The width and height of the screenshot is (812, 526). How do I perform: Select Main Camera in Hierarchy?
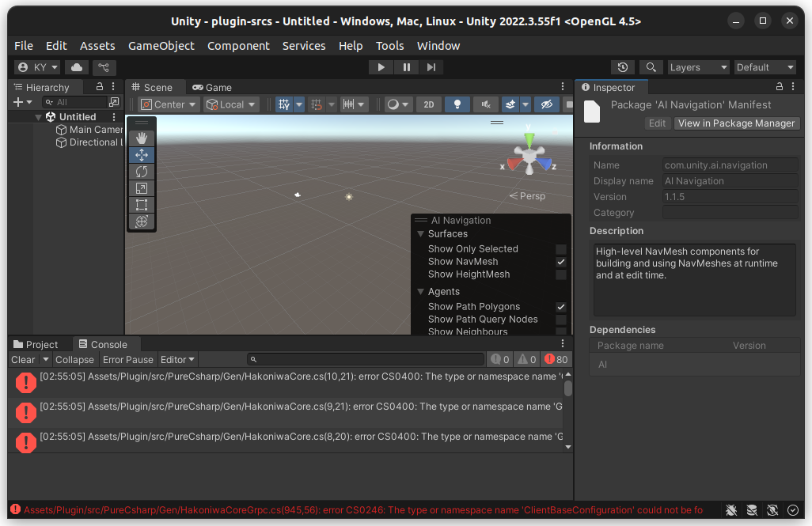pyautogui.click(x=89, y=130)
